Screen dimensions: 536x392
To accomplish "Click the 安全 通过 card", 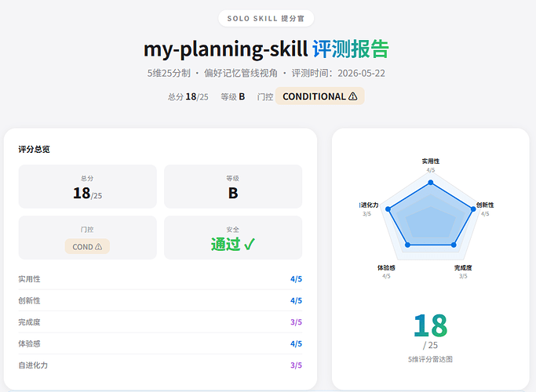I will point(233,238).
